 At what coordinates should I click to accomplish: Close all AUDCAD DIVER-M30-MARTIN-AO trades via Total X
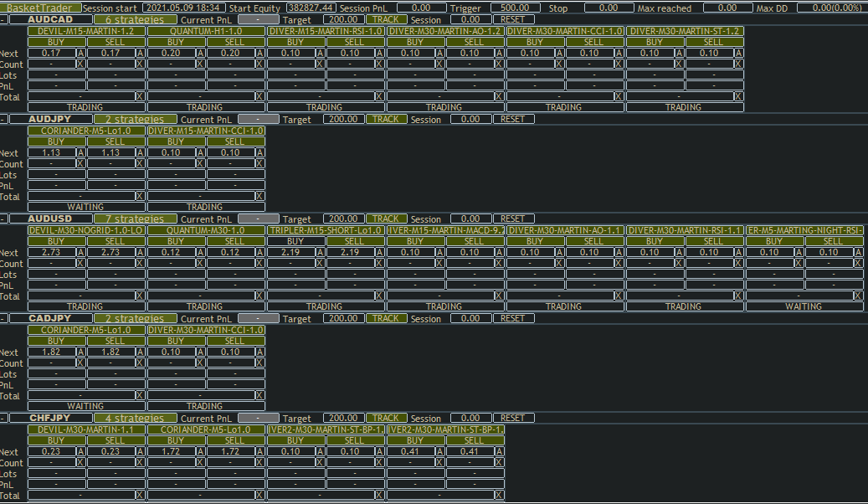[x=499, y=96]
